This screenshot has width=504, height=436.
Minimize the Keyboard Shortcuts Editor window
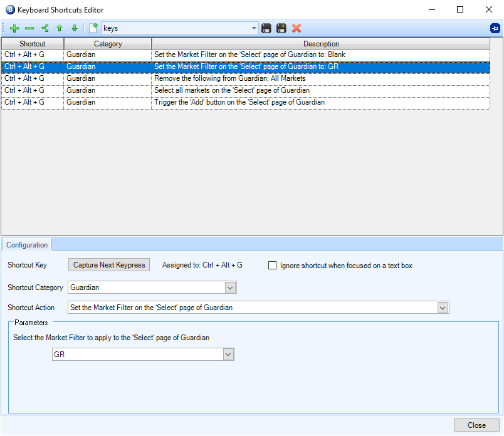[x=432, y=9]
